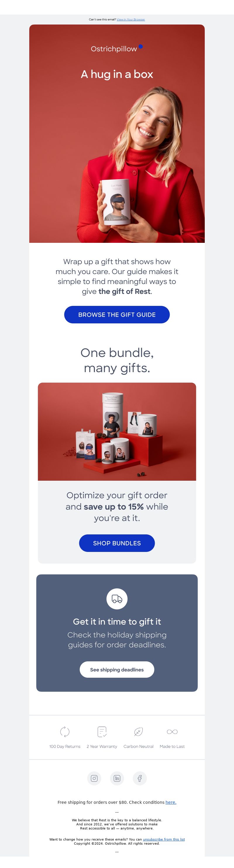Image resolution: width=234 pixels, height=868 pixels.
Task: Click unsubscribe from this list link
Action: click(x=164, y=839)
